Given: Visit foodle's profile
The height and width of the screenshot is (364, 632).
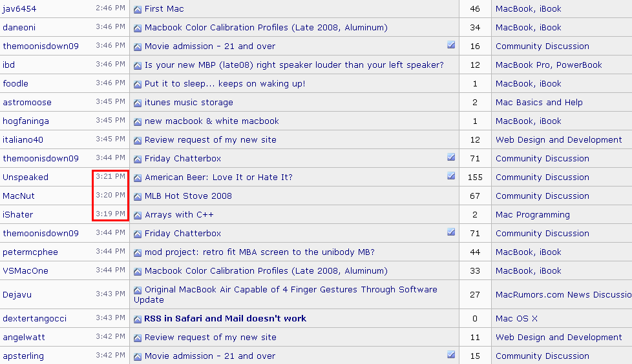Looking at the screenshot, I should click(x=16, y=84).
